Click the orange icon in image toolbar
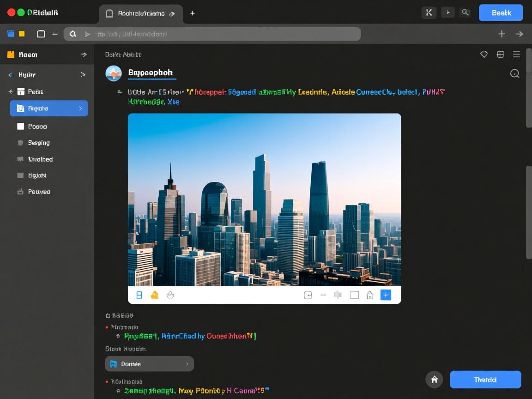The width and height of the screenshot is (532, 399). pos(155,295)
